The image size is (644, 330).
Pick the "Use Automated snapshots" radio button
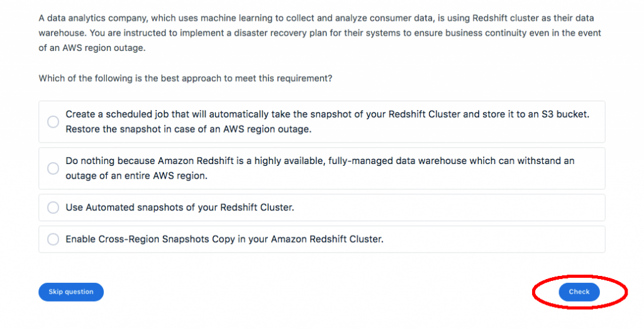tap(53, 207)
